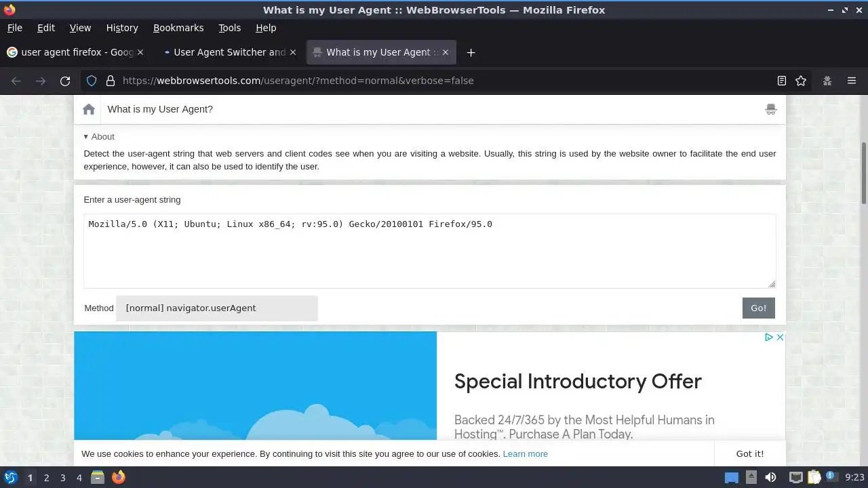Click the 'What is my User Agent?' page heading

(x=160, y=109)
